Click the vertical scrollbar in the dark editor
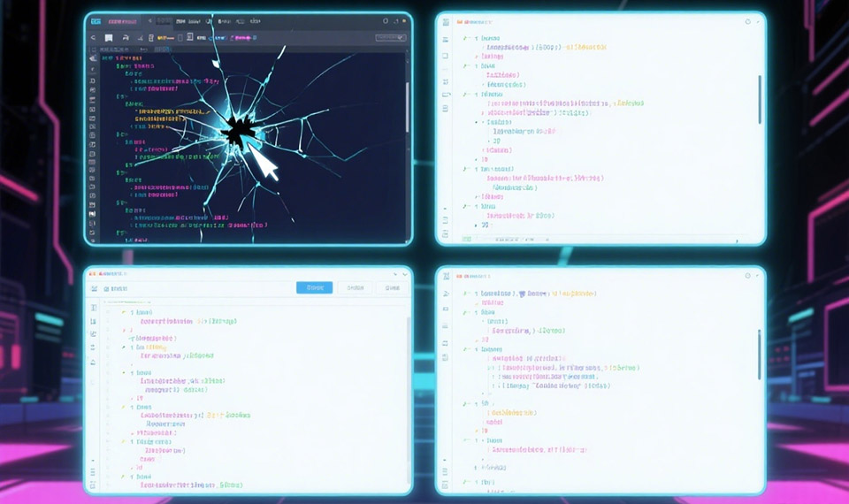849x504 pixels. (x=407, y=84)
